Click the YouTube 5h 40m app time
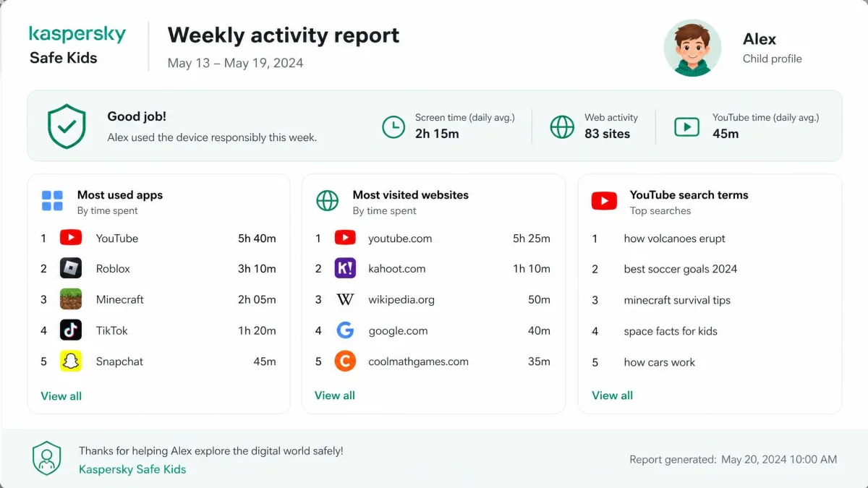 tap(257, 239)
